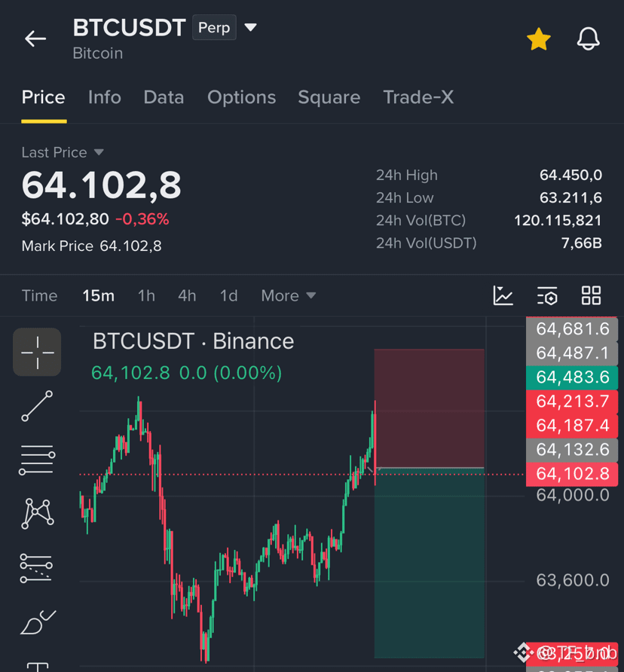Select the 15m chart interval
Screen dimensions: 624x672
(98, 296)
